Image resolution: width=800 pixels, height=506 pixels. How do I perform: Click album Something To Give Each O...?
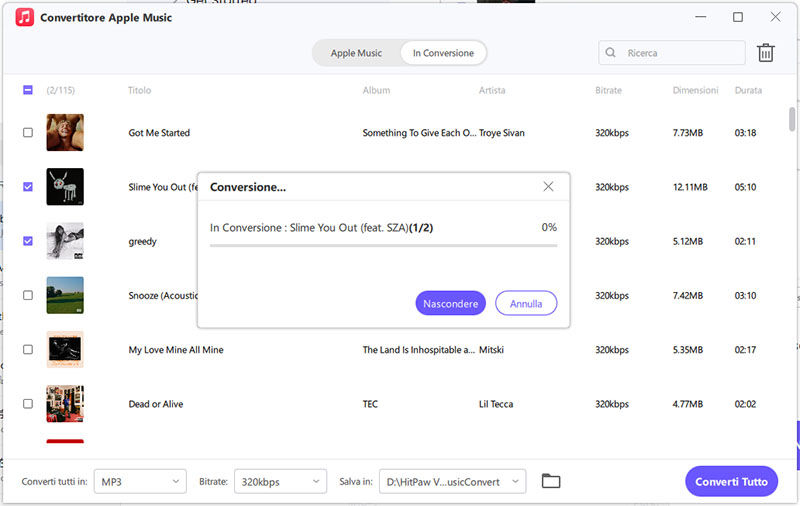tap(419, 133)
